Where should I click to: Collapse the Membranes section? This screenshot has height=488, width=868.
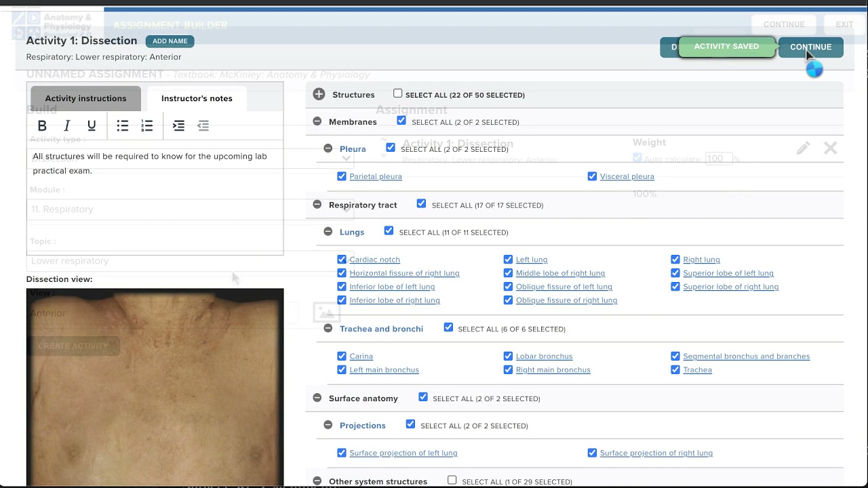coord(317,122)
